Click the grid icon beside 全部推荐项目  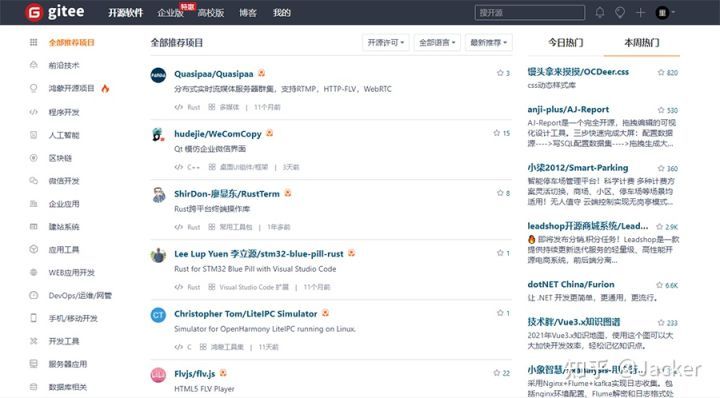coord(34,42)
